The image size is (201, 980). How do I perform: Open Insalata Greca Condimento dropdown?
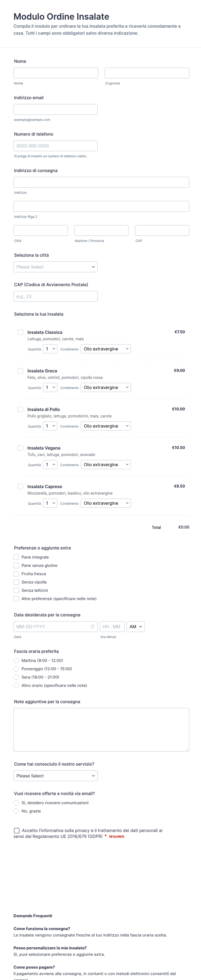pos(106,387)
